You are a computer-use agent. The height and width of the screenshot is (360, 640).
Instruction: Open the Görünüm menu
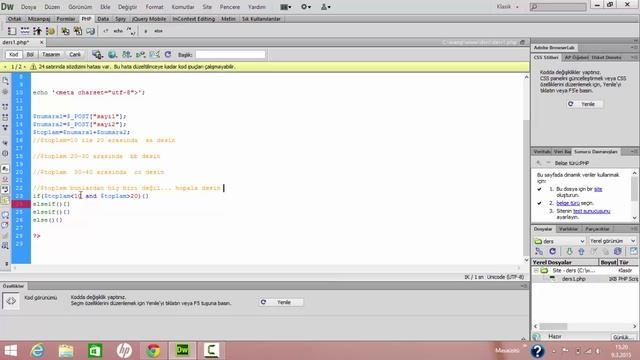pyautogui.click(x=80, y=7)
